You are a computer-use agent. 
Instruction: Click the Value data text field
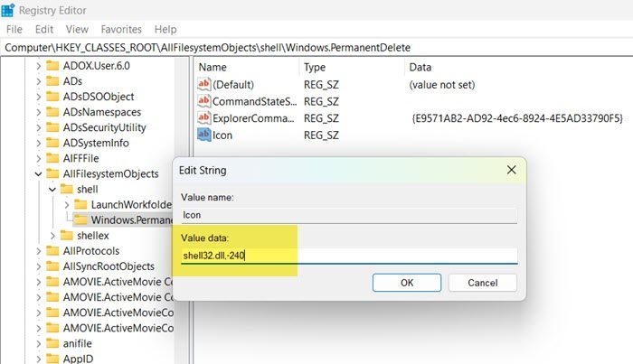(x=346, y=256)
